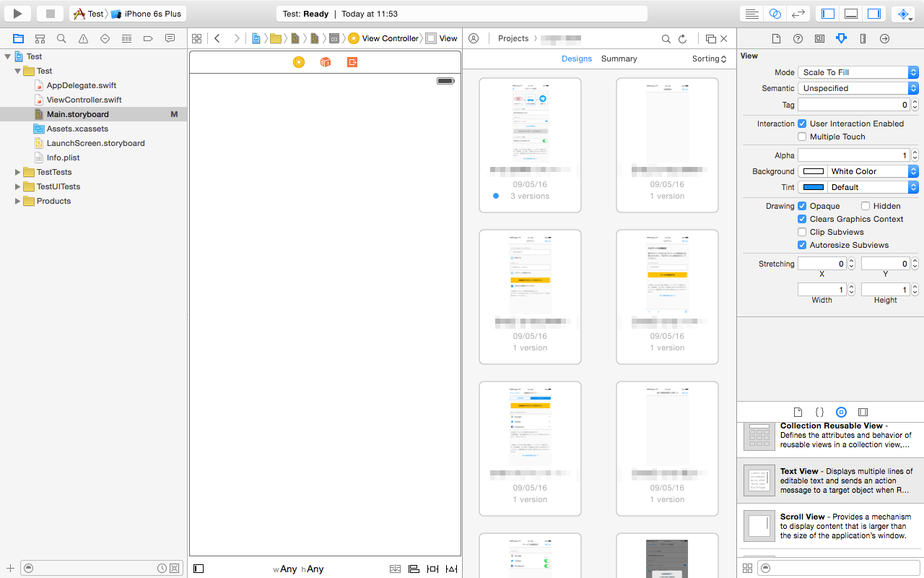924x578 pixels.
Task: Open the Connections inspector
Action: 884,38
